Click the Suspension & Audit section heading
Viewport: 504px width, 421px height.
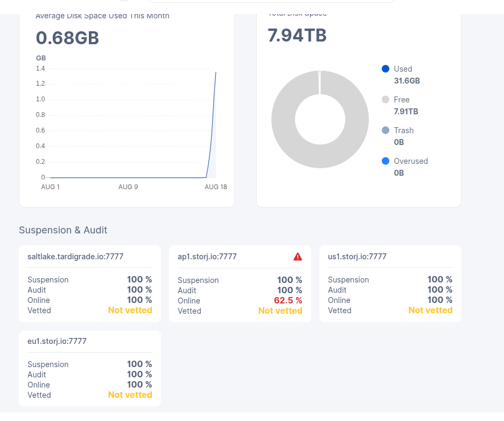63,230
